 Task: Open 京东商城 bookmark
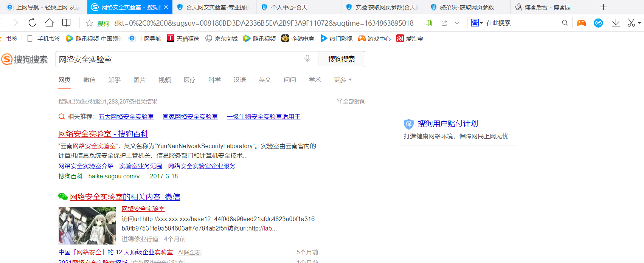(222, 39)
